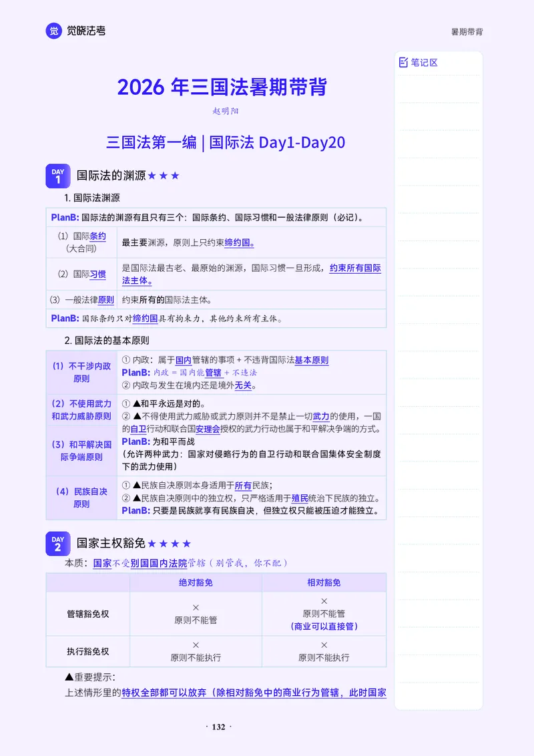Click the text 约束所有的国际法主体。
Viewport: 534px width, 756px height.
click(x=167, y=300)
